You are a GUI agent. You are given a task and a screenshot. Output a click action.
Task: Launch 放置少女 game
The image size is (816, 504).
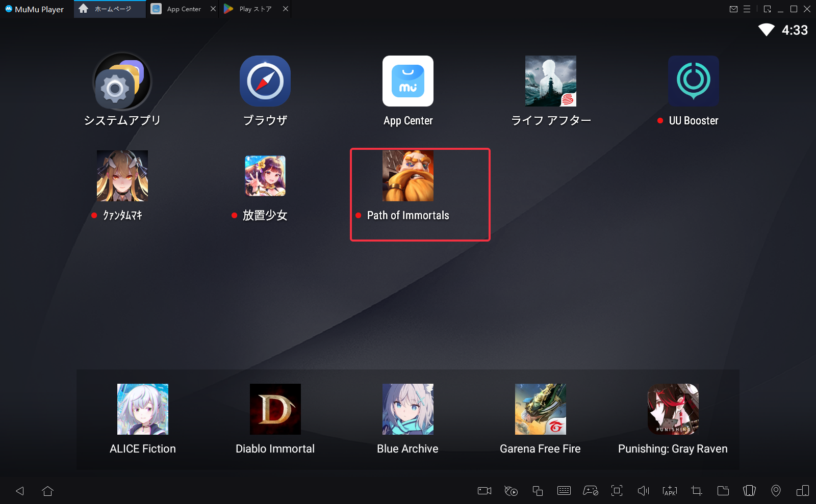[265, 176]
